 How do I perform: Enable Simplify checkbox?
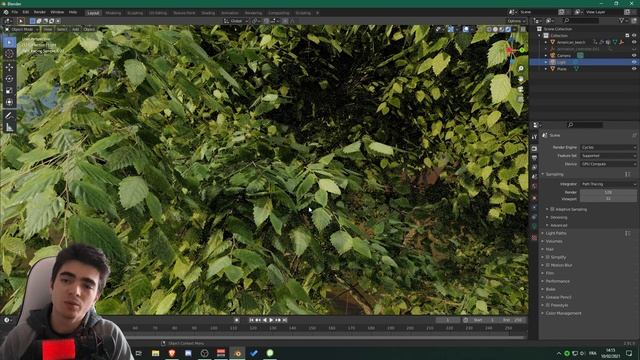coord(548,257)
